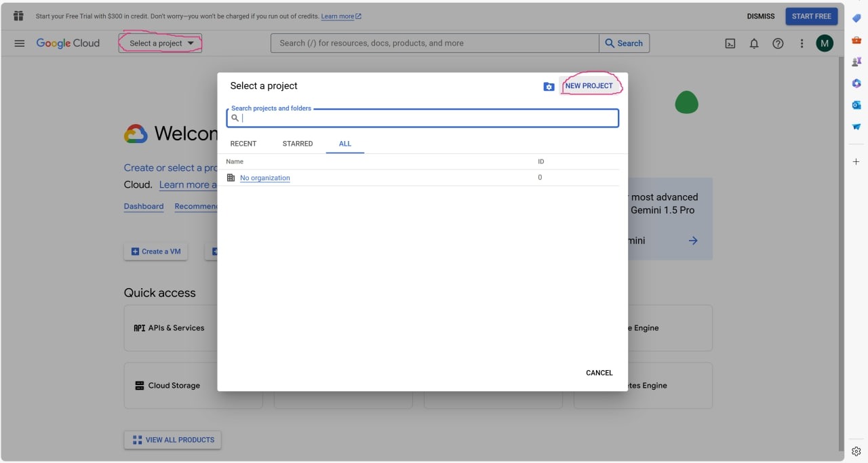Open the red toolbox sidebar icon
868x463 pixels.
(856, 40)
